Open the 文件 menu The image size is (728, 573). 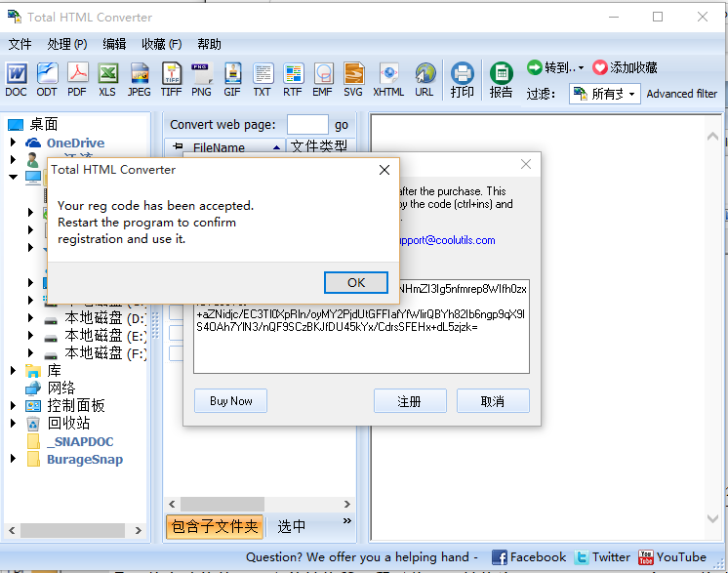tap(20, 44)
